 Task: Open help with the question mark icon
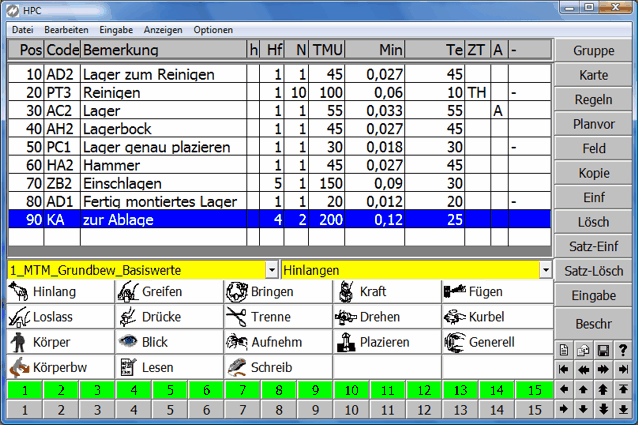[625, 349]
